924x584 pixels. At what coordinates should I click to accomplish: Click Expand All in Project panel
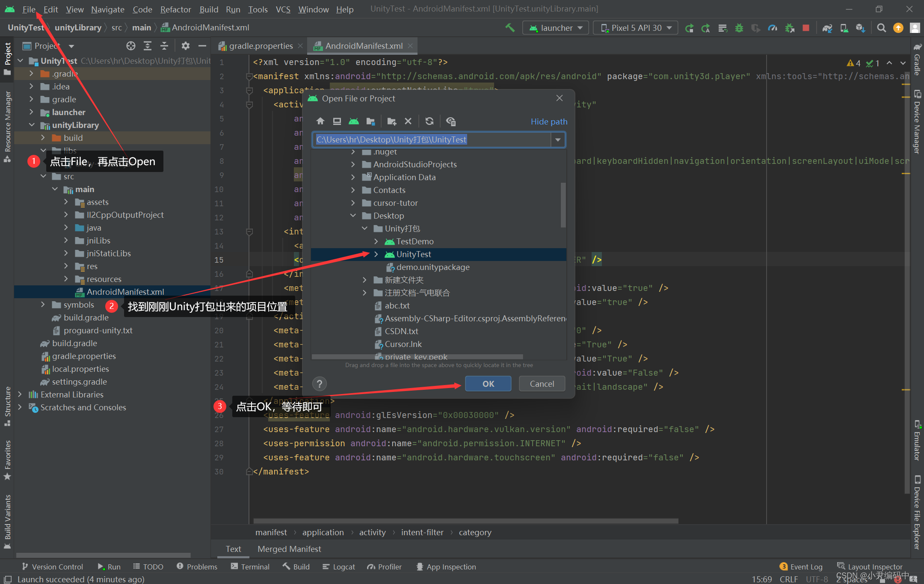(x=148, y=46)
